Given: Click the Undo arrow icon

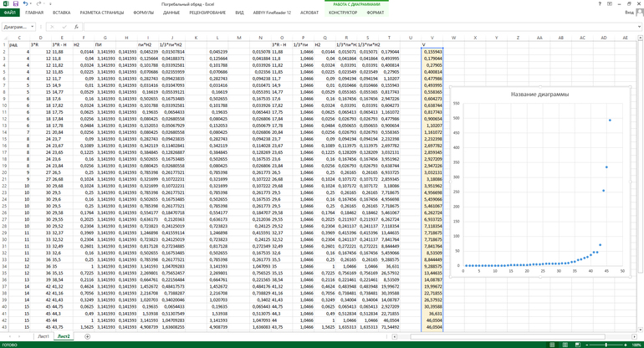Looking at the screenshot, I should (x=25, y=3).
